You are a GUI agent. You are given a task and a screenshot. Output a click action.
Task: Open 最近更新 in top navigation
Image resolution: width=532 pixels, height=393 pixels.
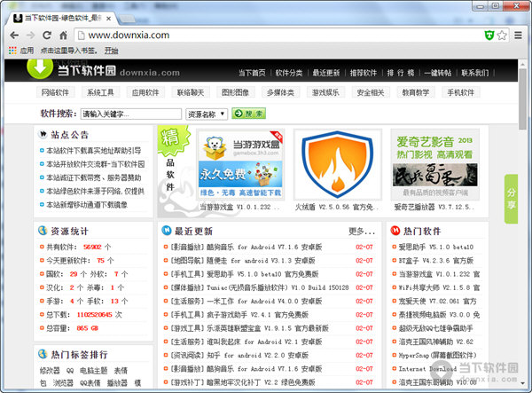[x=326, y=73]
